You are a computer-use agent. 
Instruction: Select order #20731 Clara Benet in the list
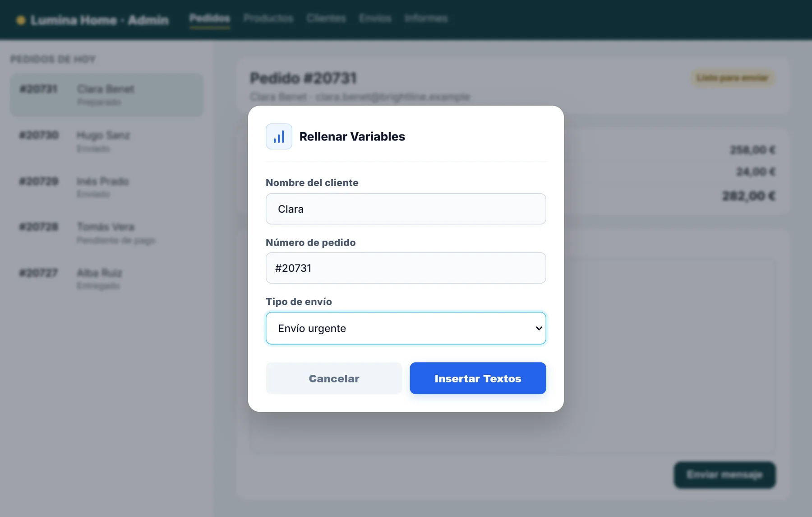tap(107, 95)
